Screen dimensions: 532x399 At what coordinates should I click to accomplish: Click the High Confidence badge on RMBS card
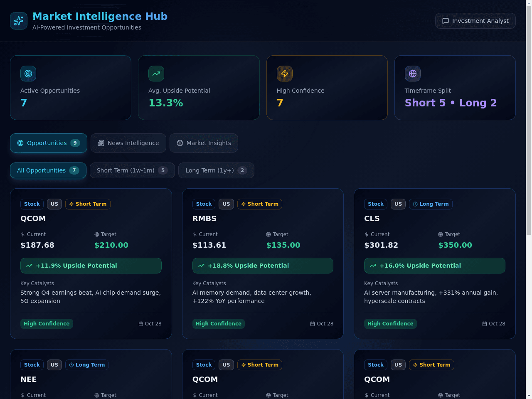[219, 324]
